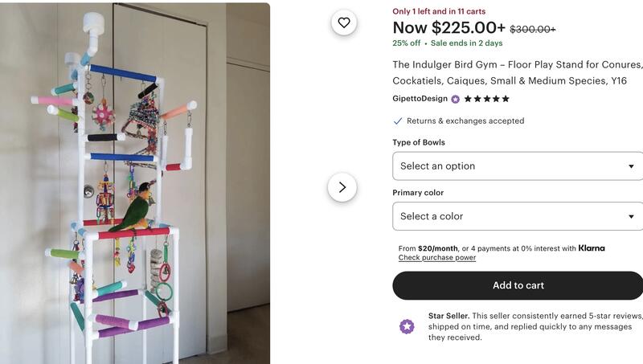
Task: Click the Returns & exchanges checkmark icon
Action: [x=398, y=121]
